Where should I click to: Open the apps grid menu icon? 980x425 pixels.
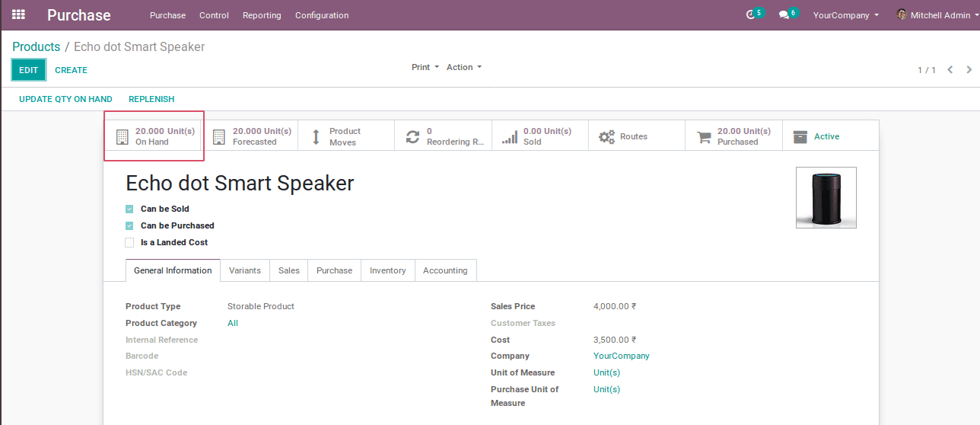pyautogui.click(x=18, y=14)
